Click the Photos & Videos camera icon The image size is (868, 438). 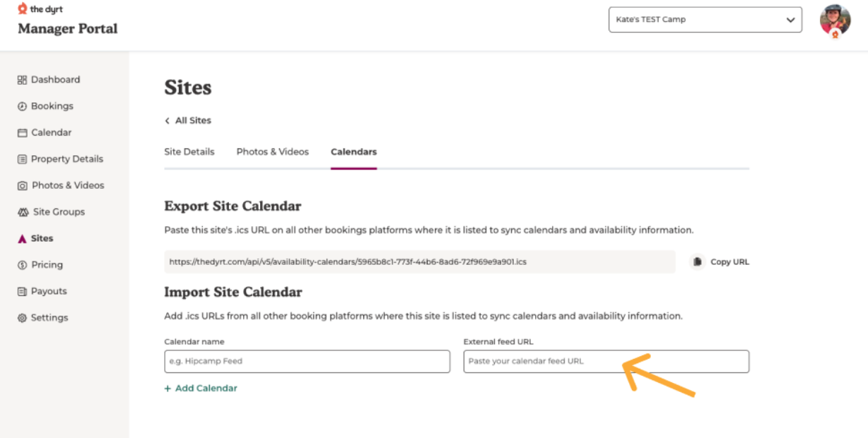point(22,186)
